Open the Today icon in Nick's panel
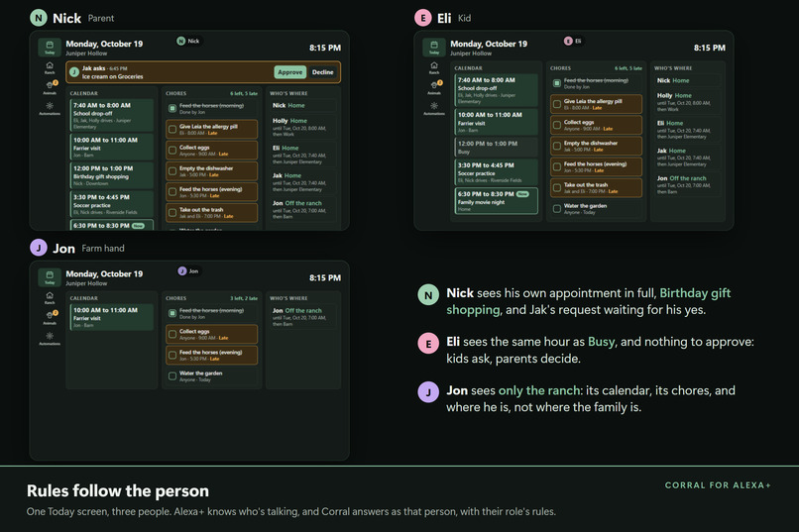This screenshot has width=799, height=532. [x=50, y=47]
